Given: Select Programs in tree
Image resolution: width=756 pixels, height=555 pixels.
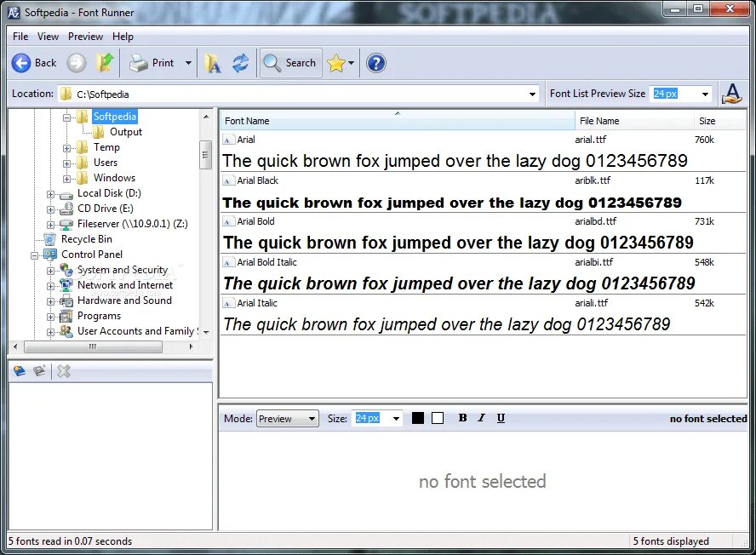Looking at the screenshot, I should (99, 316).
